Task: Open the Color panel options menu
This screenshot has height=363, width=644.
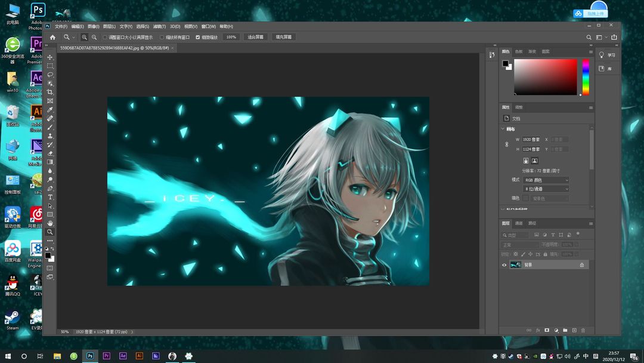Action: [590, 52]
